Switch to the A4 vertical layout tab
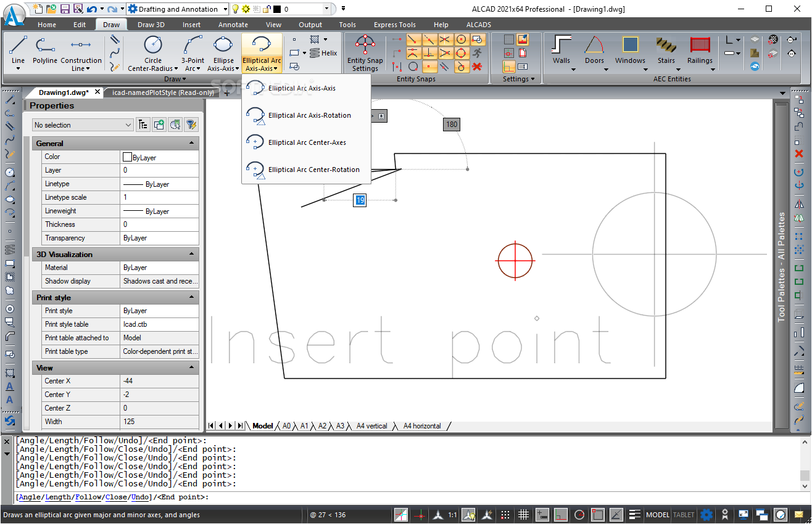 372,426
